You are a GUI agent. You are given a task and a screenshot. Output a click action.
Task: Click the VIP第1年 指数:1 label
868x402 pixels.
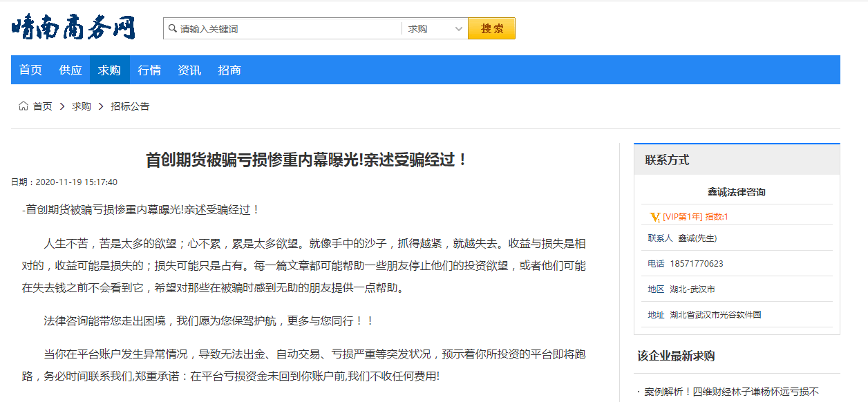(x=695, y=217)
